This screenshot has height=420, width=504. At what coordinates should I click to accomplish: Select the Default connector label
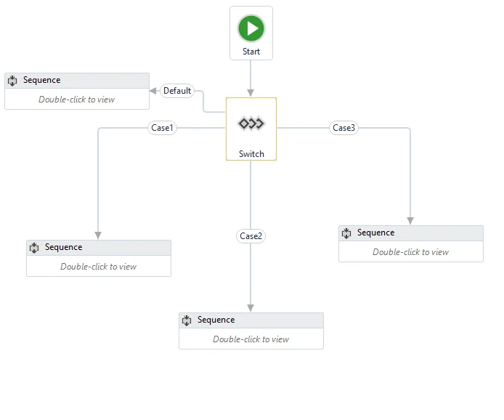pyautogui.click(x=177, y=91)
